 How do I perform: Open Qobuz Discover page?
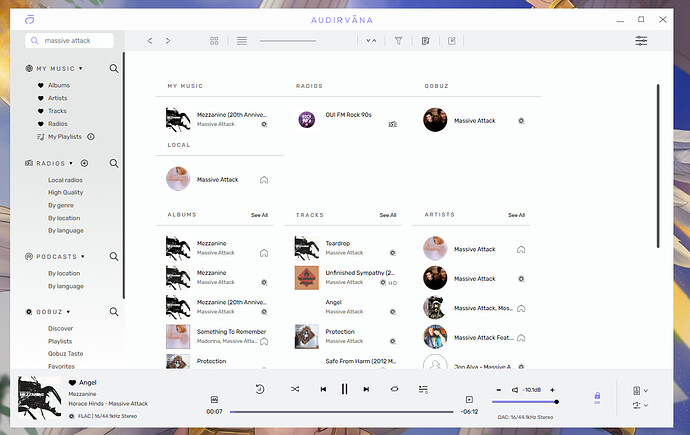(60, 329)
